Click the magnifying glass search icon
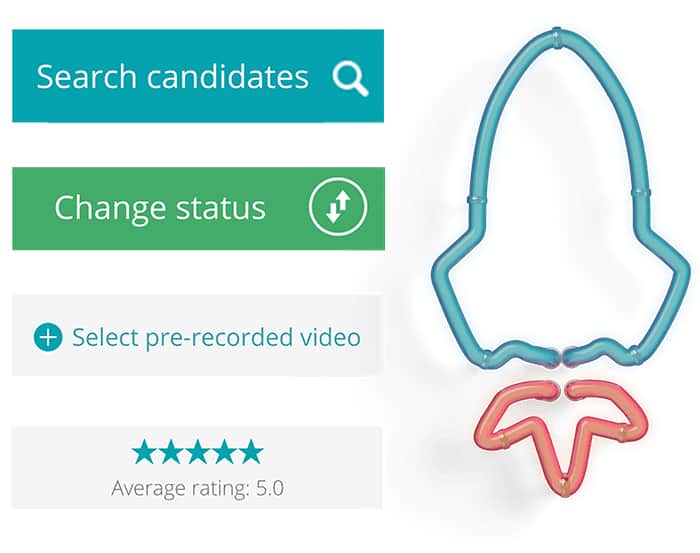The width and height of the screenshot is (700, 553). tap(350, 79)
